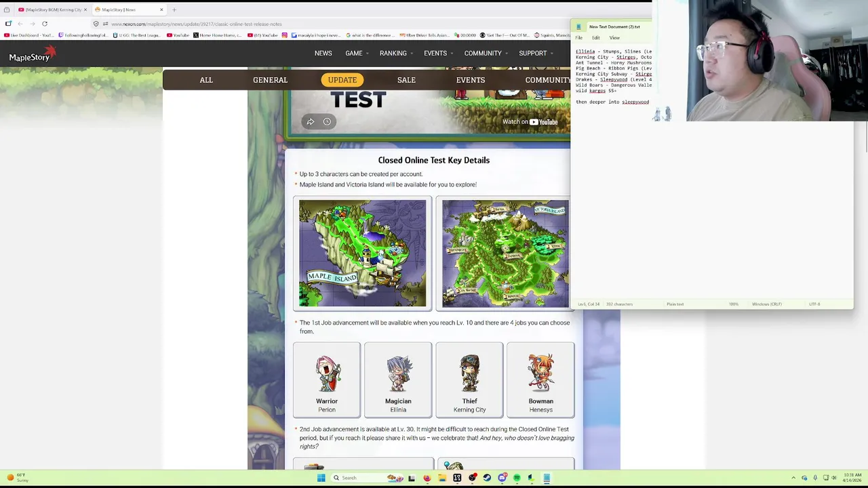Click the watch later clock icon on video

click(x=327, y=122)
